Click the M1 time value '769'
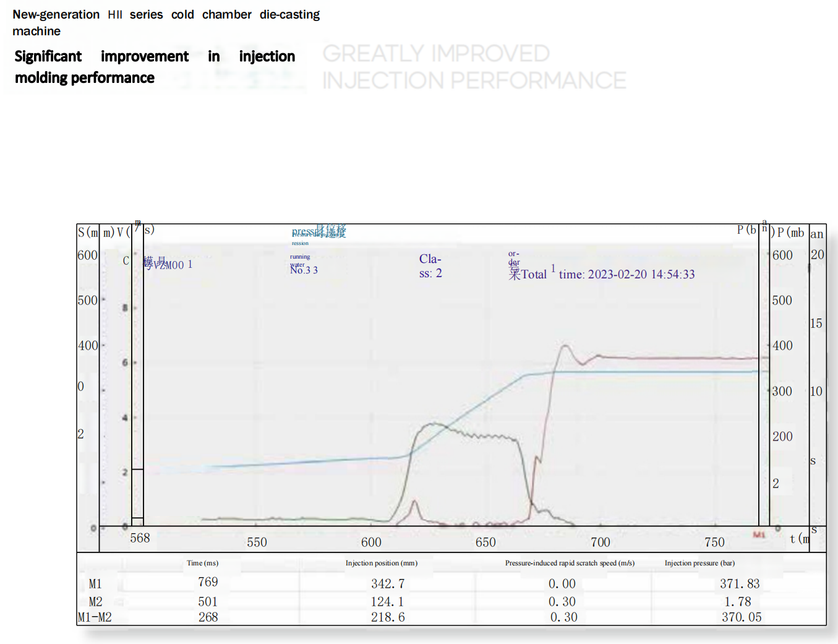Screen dimensions: 838x644 [x=208, y=582]
